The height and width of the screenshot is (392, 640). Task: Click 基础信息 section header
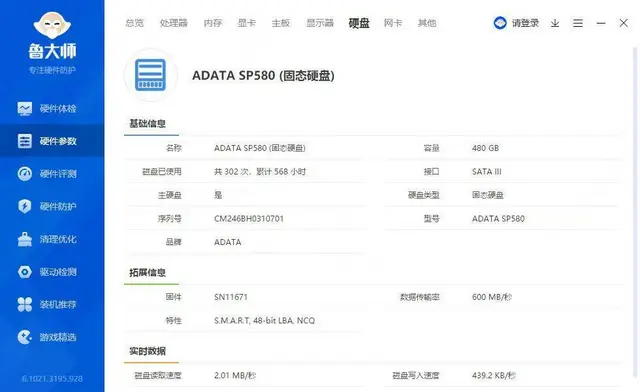(x=147, y=124)
